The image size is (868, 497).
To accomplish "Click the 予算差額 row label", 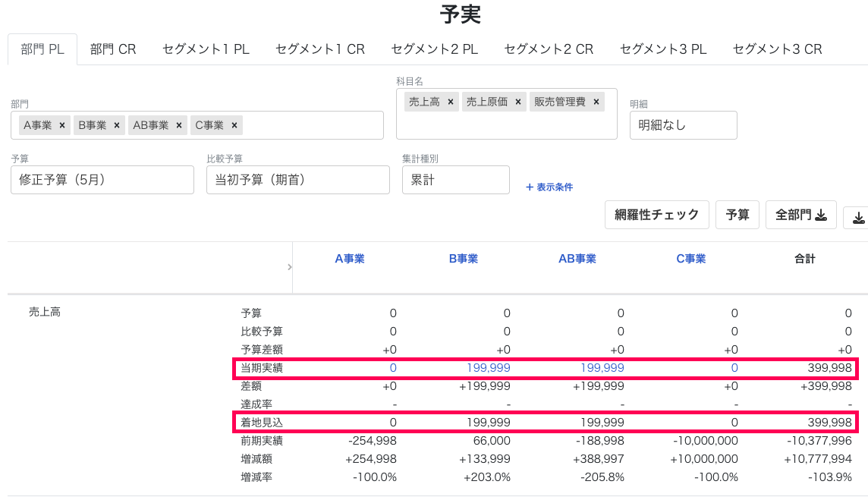I will [261, 350].
